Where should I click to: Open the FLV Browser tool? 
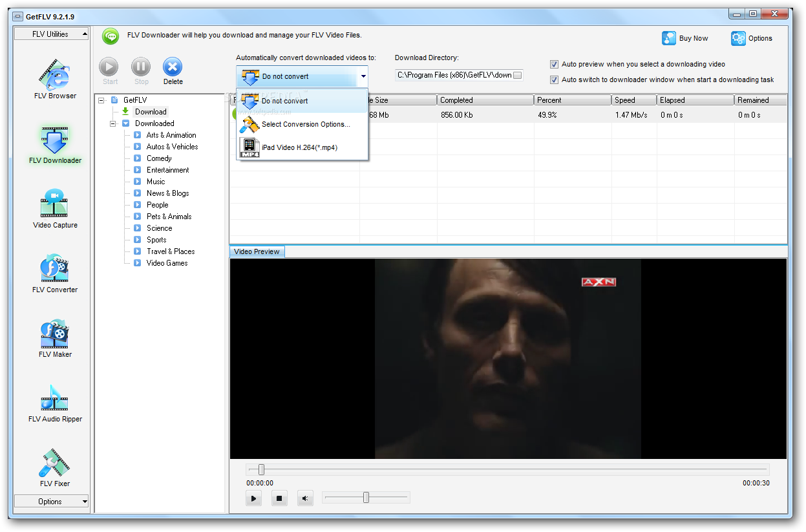pyautogui.click(x=55, y=79)
